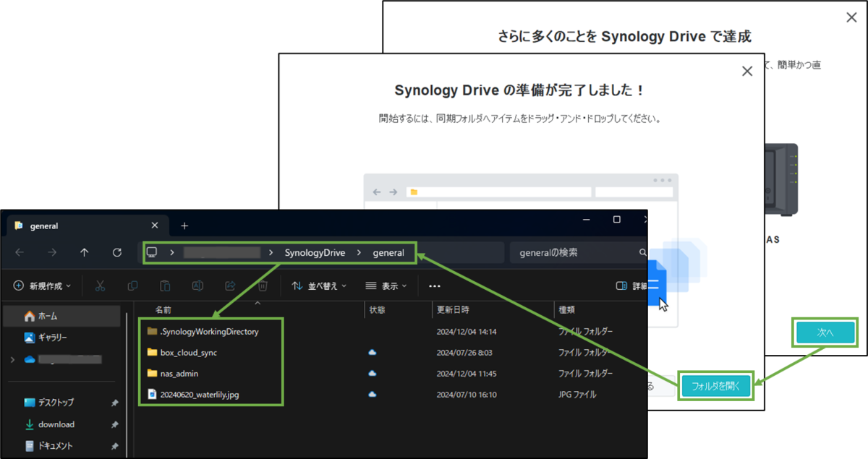Click the 次へ button
Viewport: 868px width, 459px height.
(x=825, y=333)
